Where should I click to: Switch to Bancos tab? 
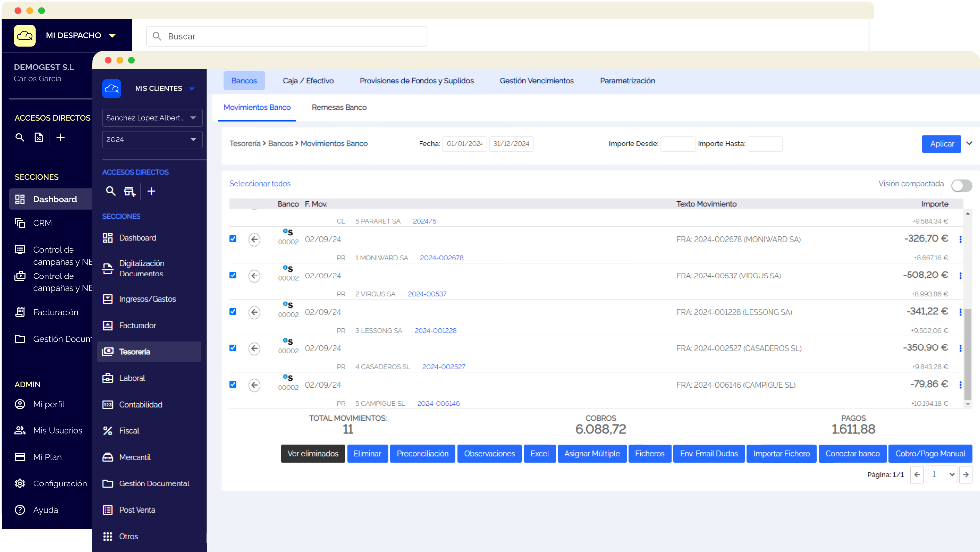[244, 81]
